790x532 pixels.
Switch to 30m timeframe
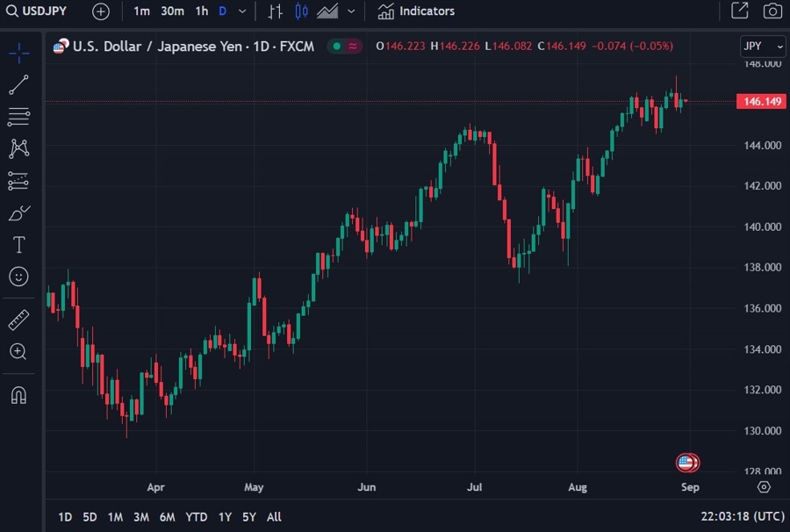click(x=172, y=11)
